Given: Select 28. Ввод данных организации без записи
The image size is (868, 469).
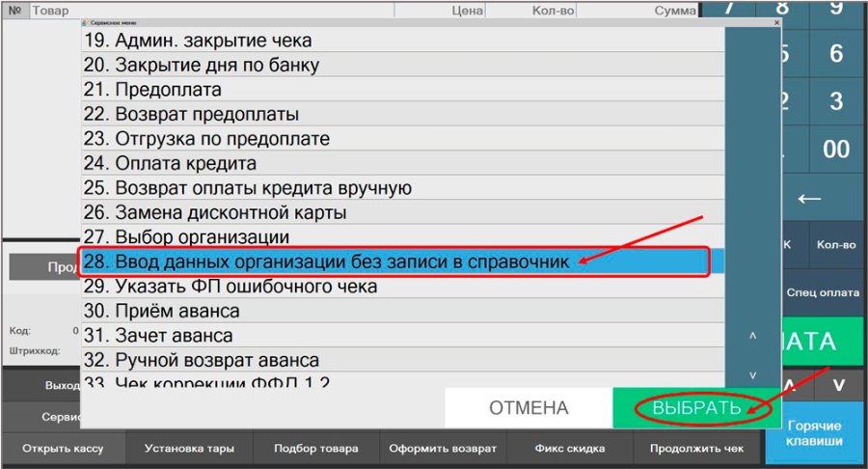Looking at the screenshot, I should click(x=403, y=262).
